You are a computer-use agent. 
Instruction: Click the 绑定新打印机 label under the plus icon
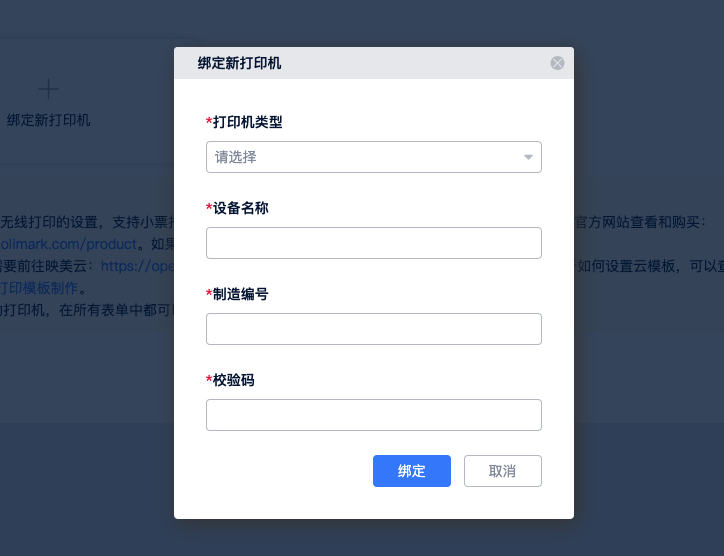pos(48,120)
